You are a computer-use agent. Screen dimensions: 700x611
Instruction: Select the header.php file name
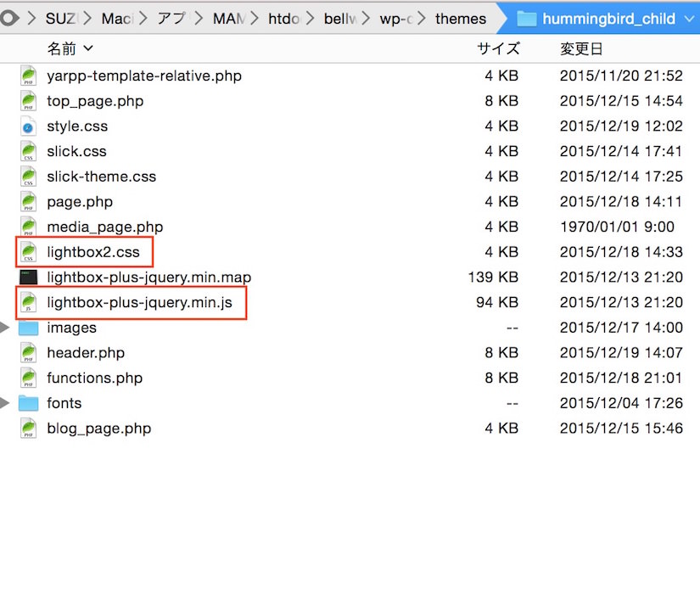[x=86, y=353]
